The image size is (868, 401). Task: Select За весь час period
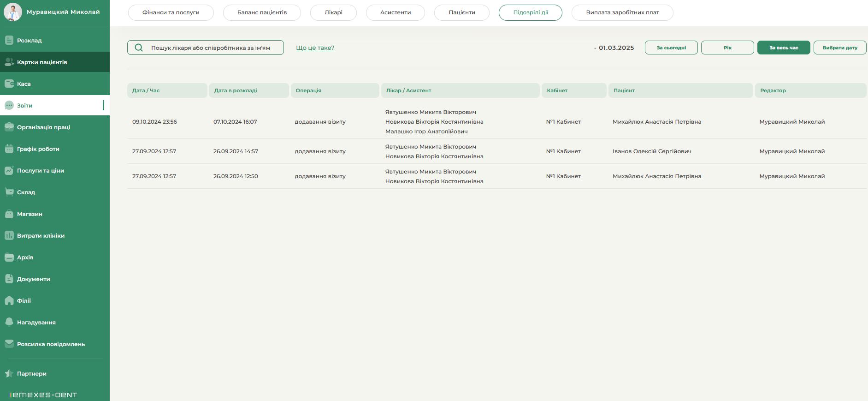[x=784, y=48]
